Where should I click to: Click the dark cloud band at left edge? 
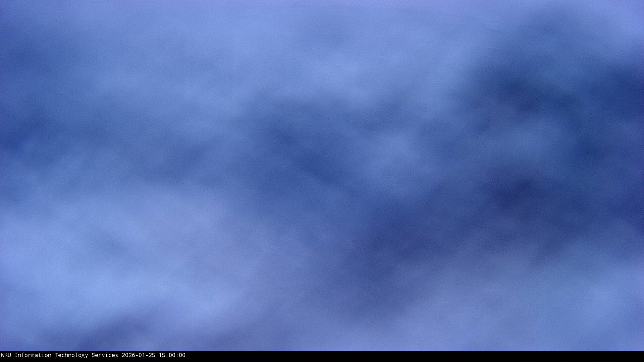coord(13,141)
